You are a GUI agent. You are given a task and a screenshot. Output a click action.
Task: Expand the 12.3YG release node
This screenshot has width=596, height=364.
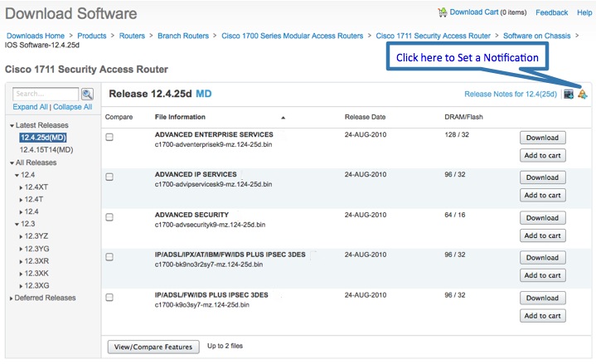[x=21, y=249]
